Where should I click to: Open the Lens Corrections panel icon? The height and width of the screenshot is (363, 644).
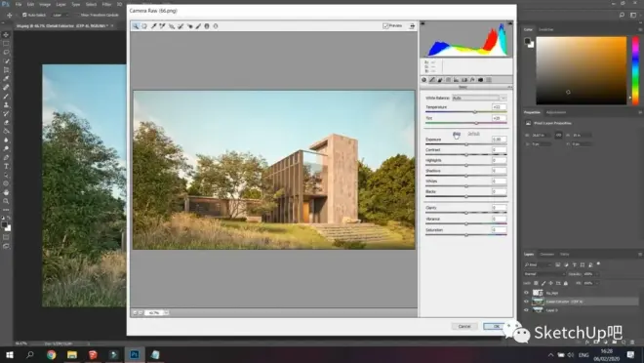point(464,80)
